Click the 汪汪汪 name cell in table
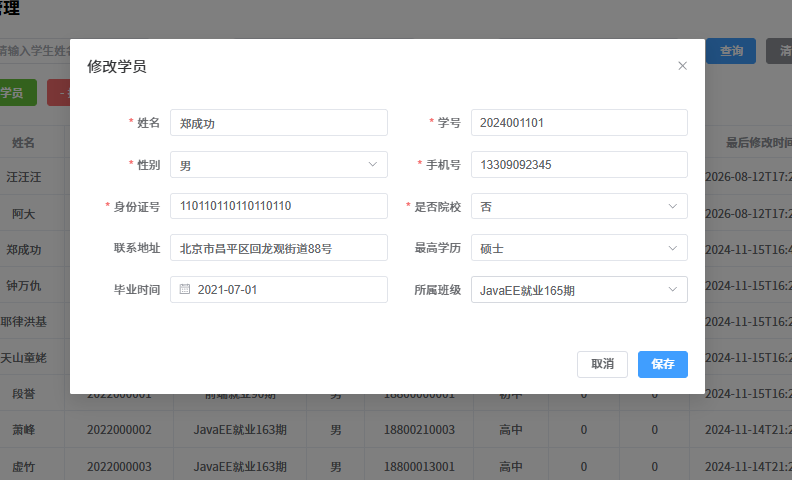 pos(24,177)
